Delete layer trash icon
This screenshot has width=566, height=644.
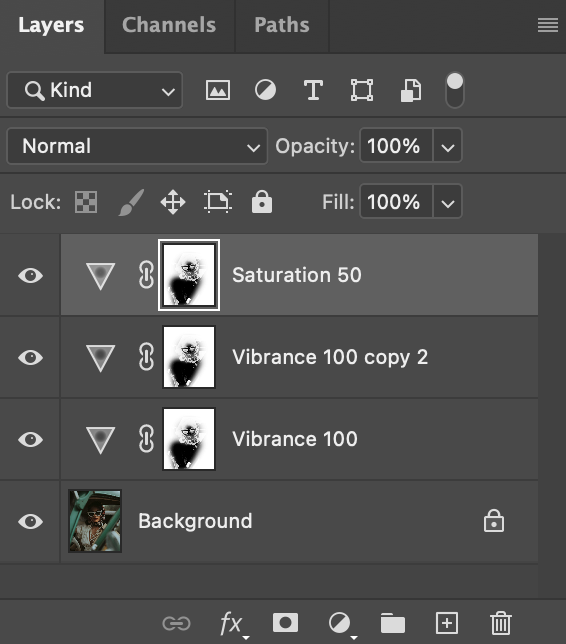coord(501,623)
